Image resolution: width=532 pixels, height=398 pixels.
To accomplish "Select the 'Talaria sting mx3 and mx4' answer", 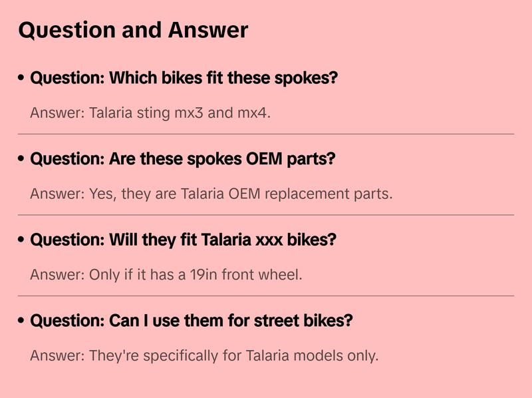I will click(150, 113).
